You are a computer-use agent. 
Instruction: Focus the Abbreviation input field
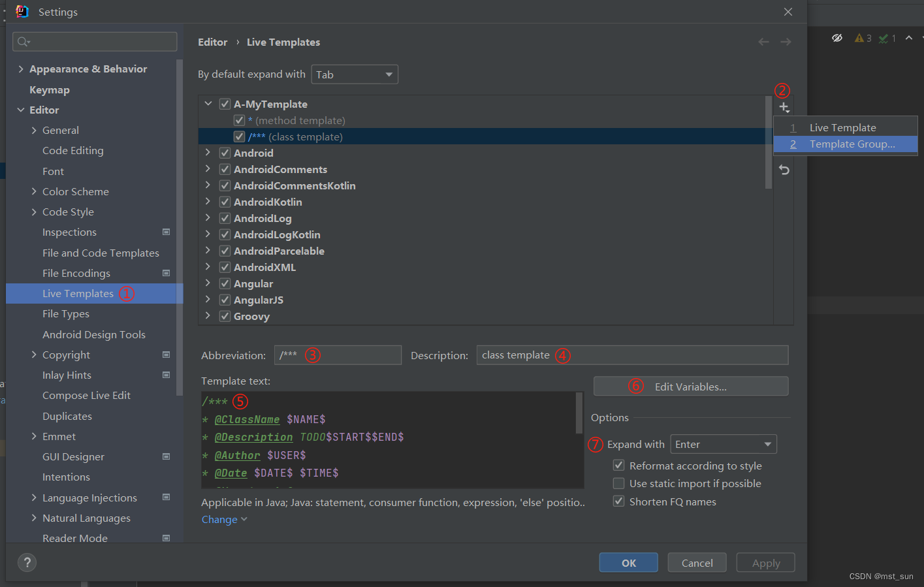338,355
